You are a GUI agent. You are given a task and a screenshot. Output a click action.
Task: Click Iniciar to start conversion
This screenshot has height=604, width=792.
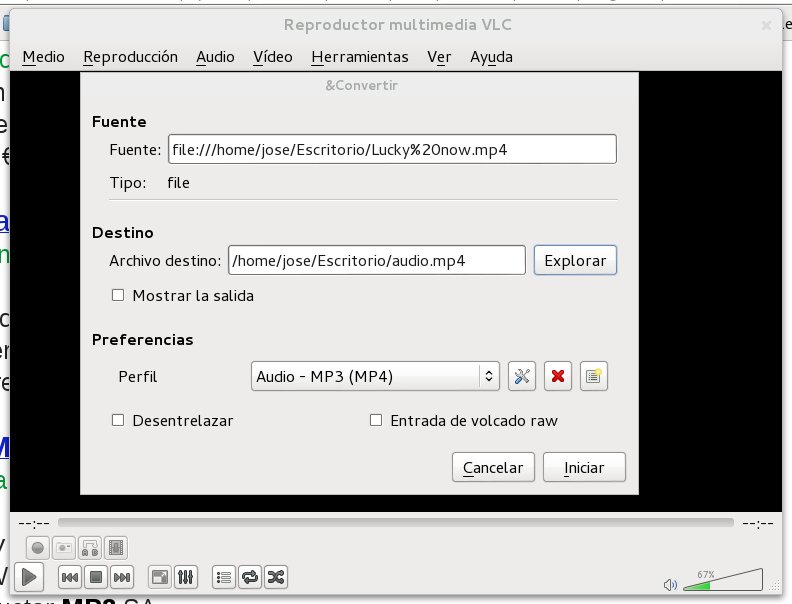click(x=584, y=467)
